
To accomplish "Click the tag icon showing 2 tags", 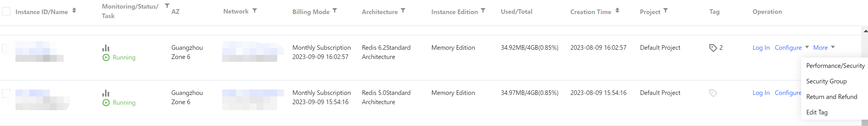I will click(x=713, y=48).
